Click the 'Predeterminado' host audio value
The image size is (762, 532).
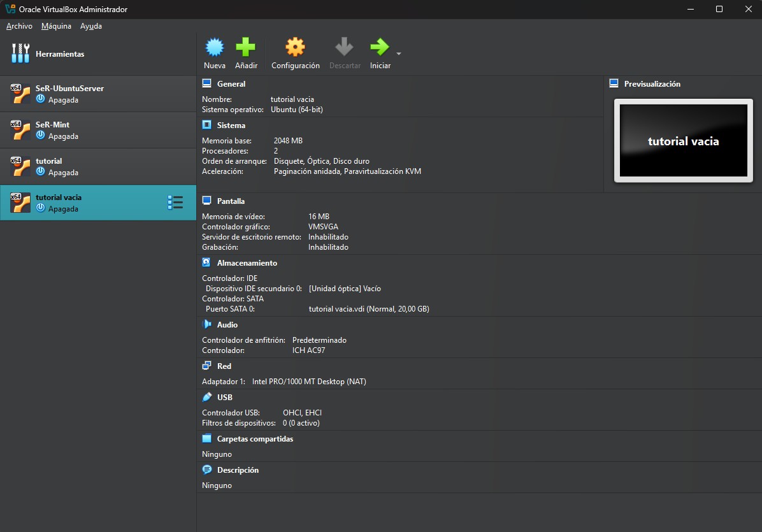(319, 340)
